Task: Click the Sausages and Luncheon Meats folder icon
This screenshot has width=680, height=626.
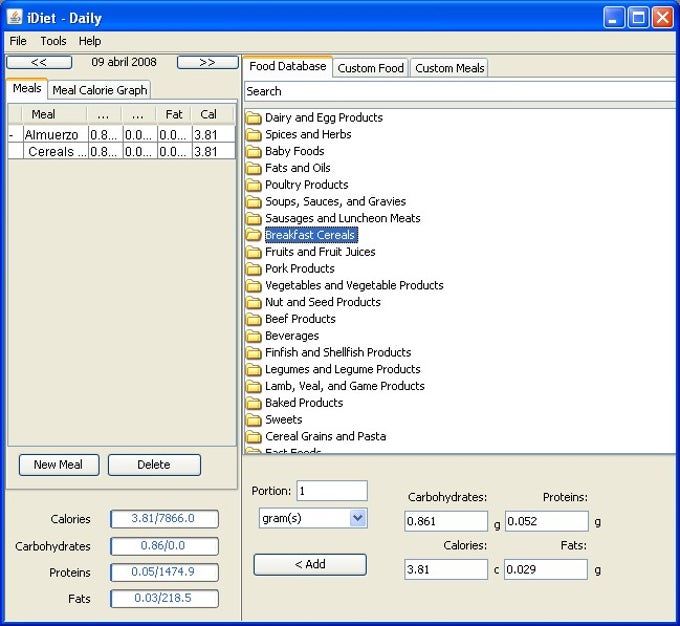Action: (x=254, y=218)
